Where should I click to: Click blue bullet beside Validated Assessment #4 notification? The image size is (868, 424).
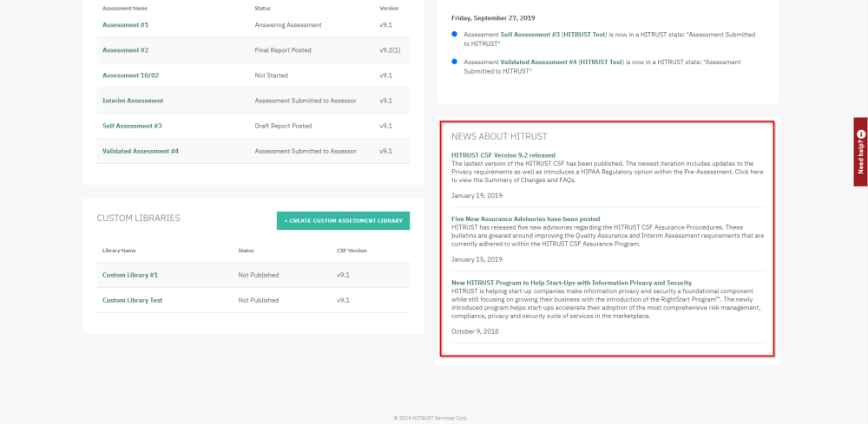click(455, 62)
